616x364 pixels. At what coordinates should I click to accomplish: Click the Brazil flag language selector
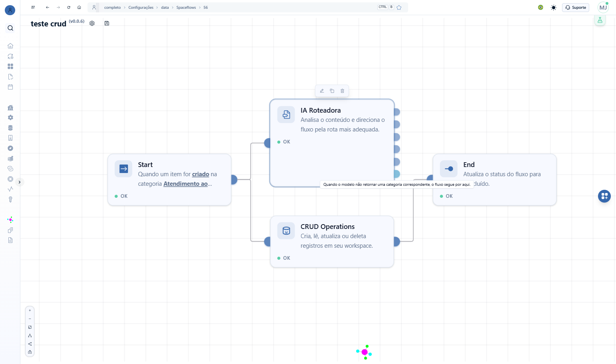(x=540, y=7)
